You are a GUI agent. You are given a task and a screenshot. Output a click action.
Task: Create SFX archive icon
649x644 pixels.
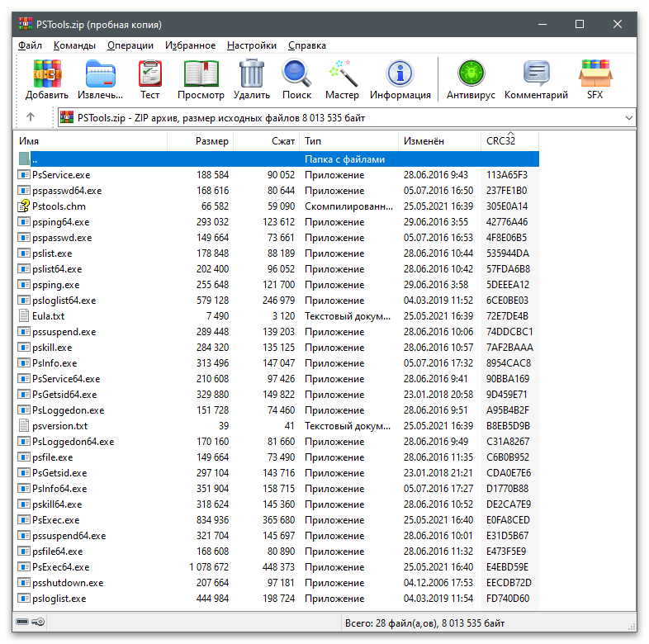[x=595, y=73]
